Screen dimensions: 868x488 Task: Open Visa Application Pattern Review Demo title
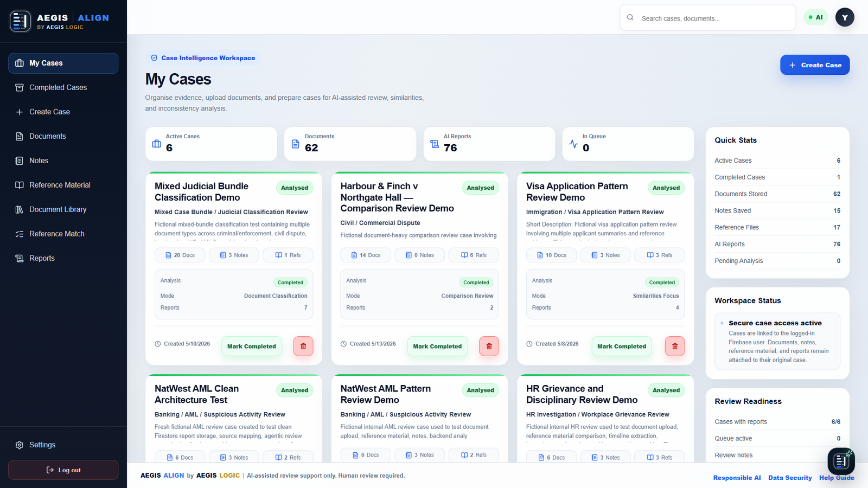pyautogui.click(x=577, y=192)
